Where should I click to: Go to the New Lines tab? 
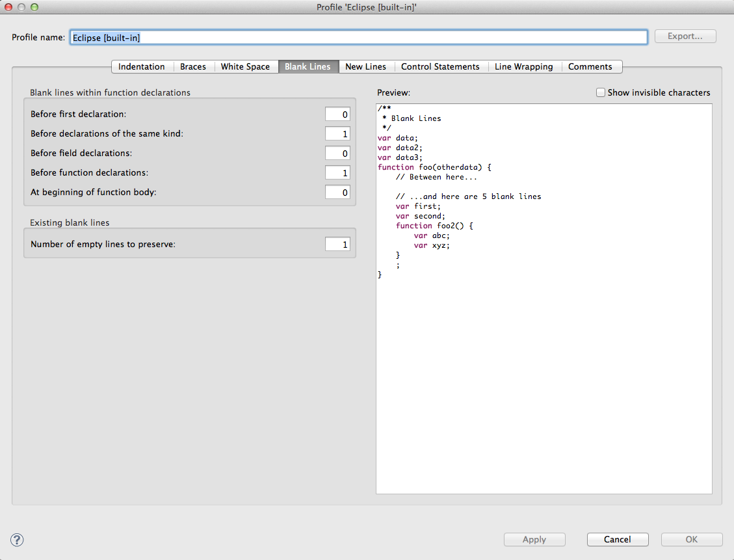pyautogui.click(x=365, y=66)
